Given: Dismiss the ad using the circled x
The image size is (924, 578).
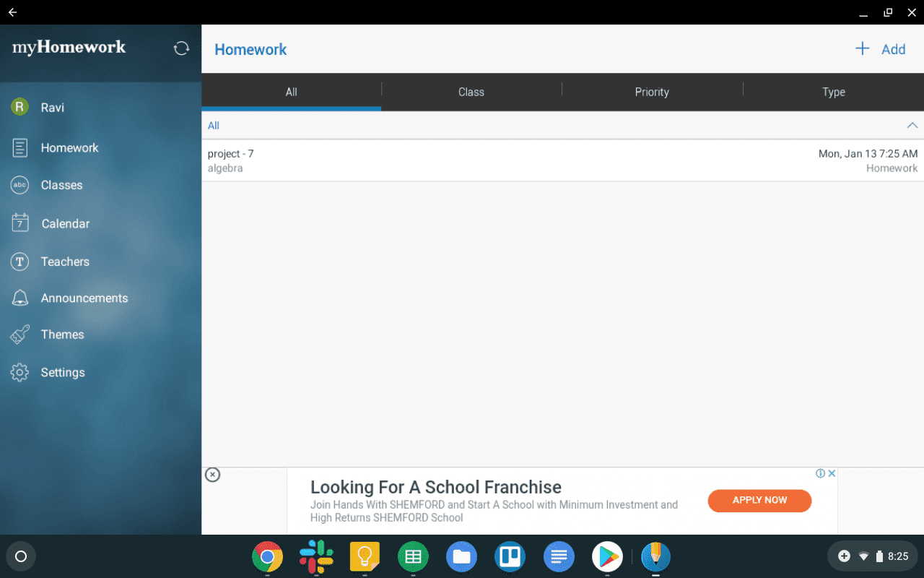Looking at the screenshot, I should point(212,475).
